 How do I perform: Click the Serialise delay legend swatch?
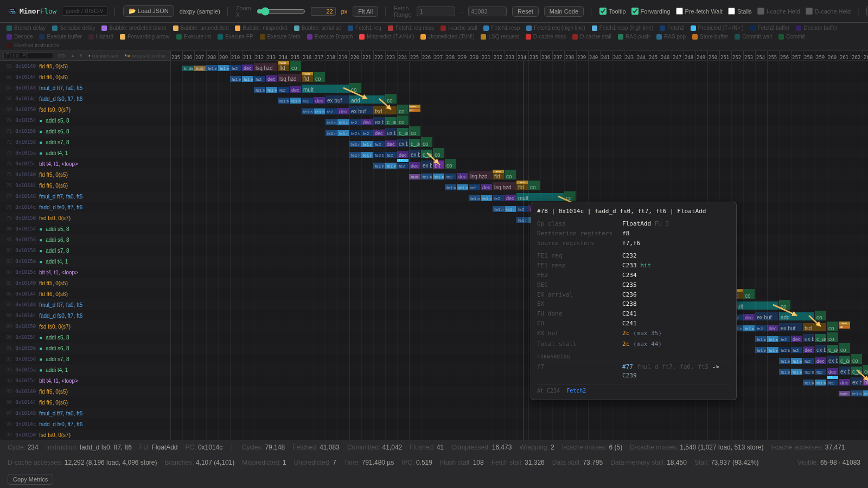(55, 28)
